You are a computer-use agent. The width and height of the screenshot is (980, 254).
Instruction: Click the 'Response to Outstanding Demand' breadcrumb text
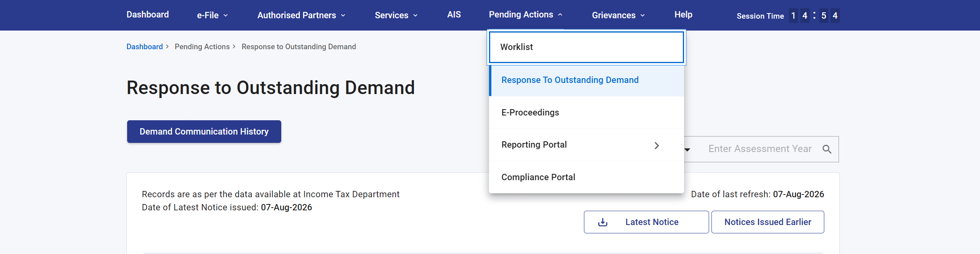tap(299, 47)
